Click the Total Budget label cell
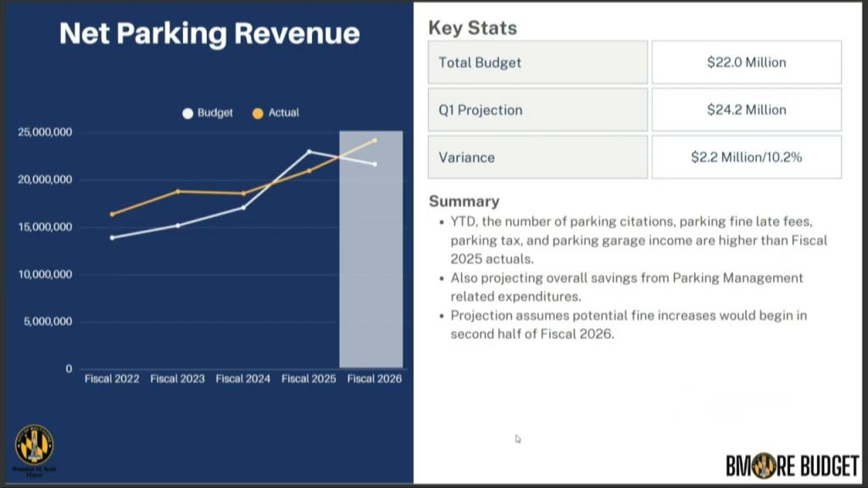 tap(537, 63)
